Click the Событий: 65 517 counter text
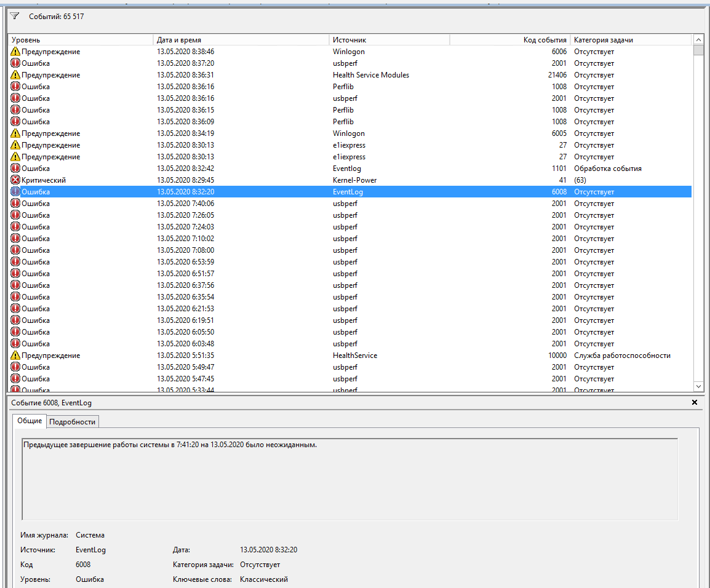The width and height of the screenshot is (710, 588). (56, 16)
